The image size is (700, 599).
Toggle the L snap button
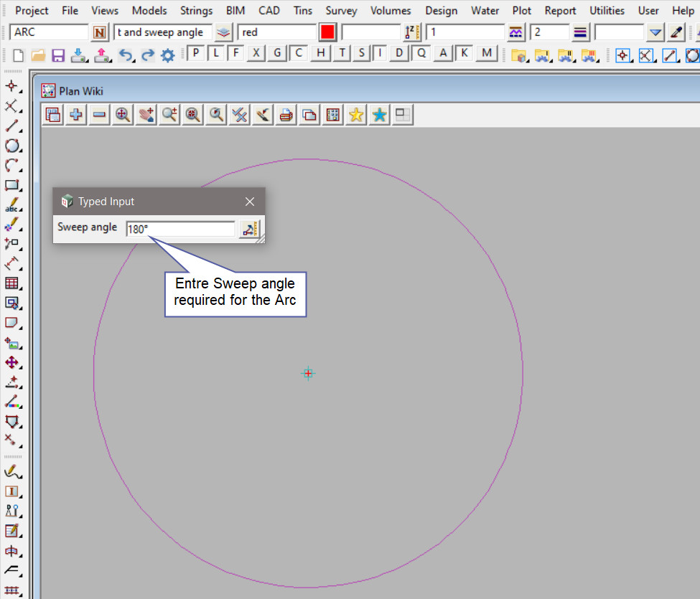215,53
